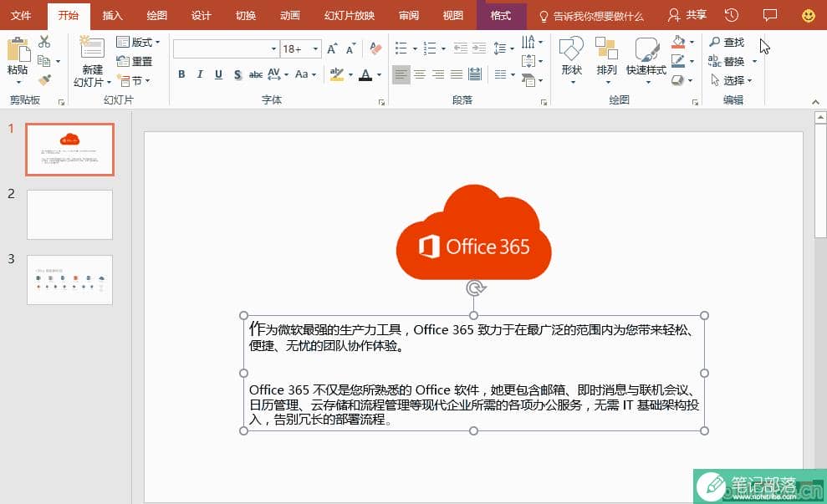
Task: Select the Format Painter brush
Action: pos(44,80)
